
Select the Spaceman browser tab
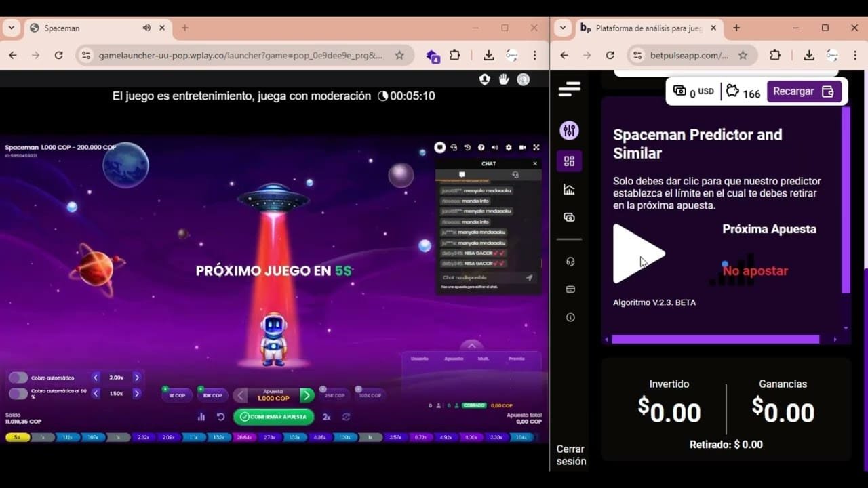coord(98,28)
